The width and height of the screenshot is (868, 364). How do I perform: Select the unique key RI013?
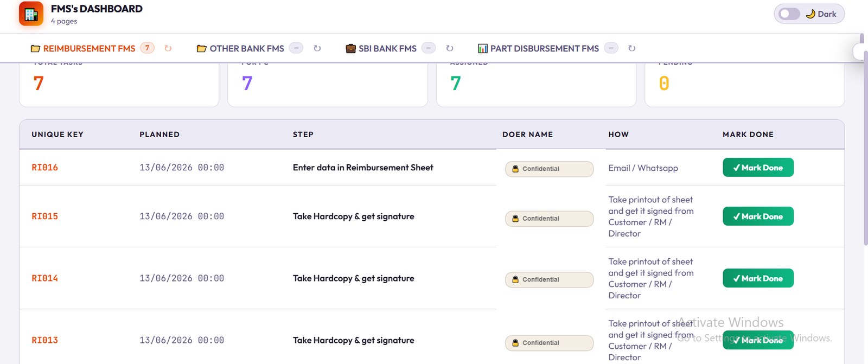pyautogui.click(x=44, y=340)
